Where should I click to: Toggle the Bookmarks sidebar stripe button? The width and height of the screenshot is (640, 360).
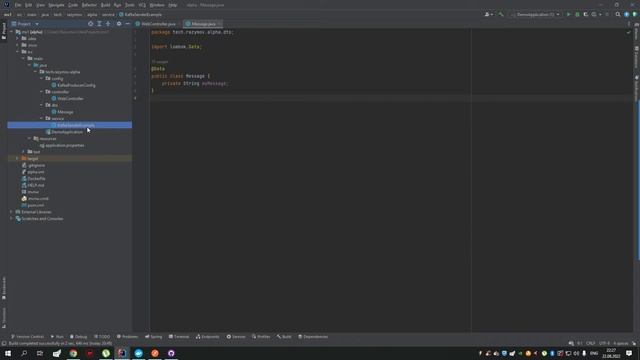coord(4,288)
